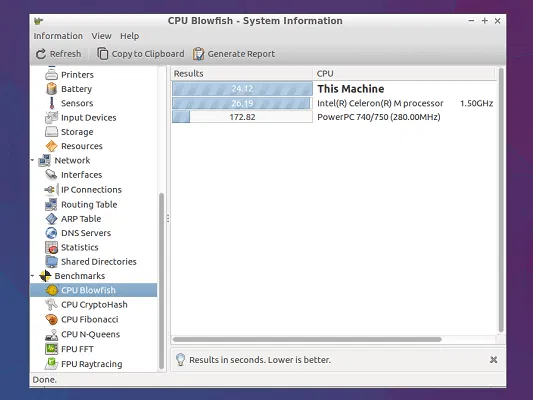Image resolution: width=533 pixels, height=400 pixels.
Task: Select the 'Shared Directories' tree label
Action: coord(99,262)
